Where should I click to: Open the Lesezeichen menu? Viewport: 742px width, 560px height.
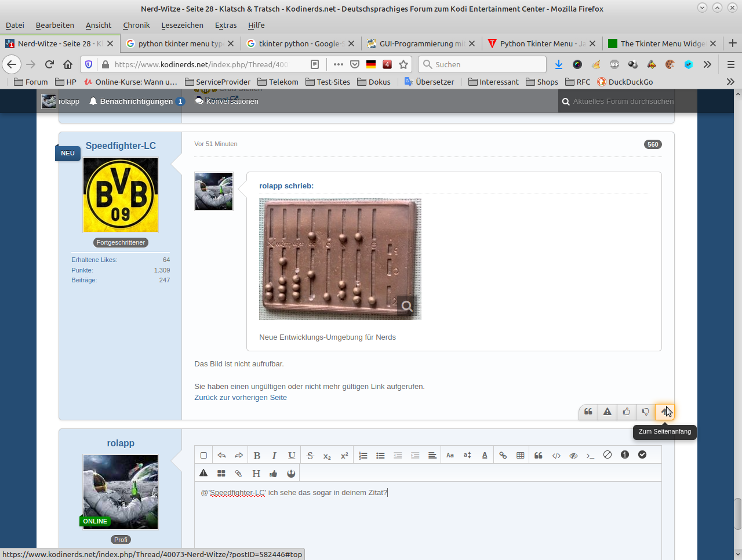[x=183, y=25]
